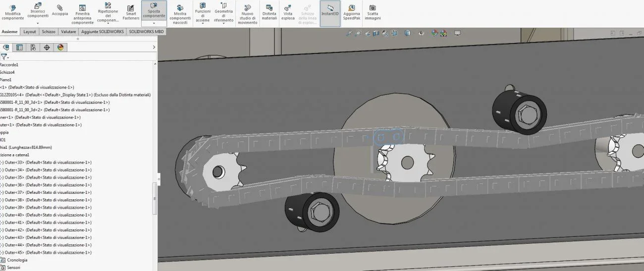The width and height of the screenshot is (644, 271).
Task: Open Inserisci componenti dropdown arrow
Action: [38, 23]
